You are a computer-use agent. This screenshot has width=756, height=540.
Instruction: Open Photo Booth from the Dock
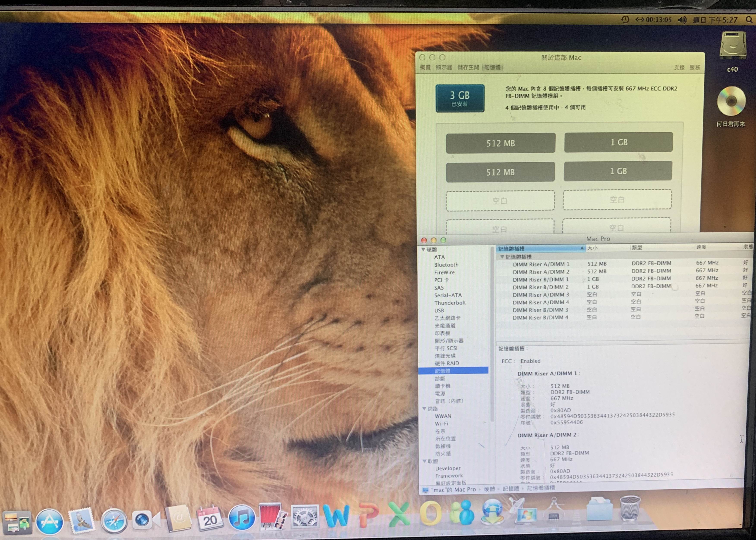tap(272, 516)
